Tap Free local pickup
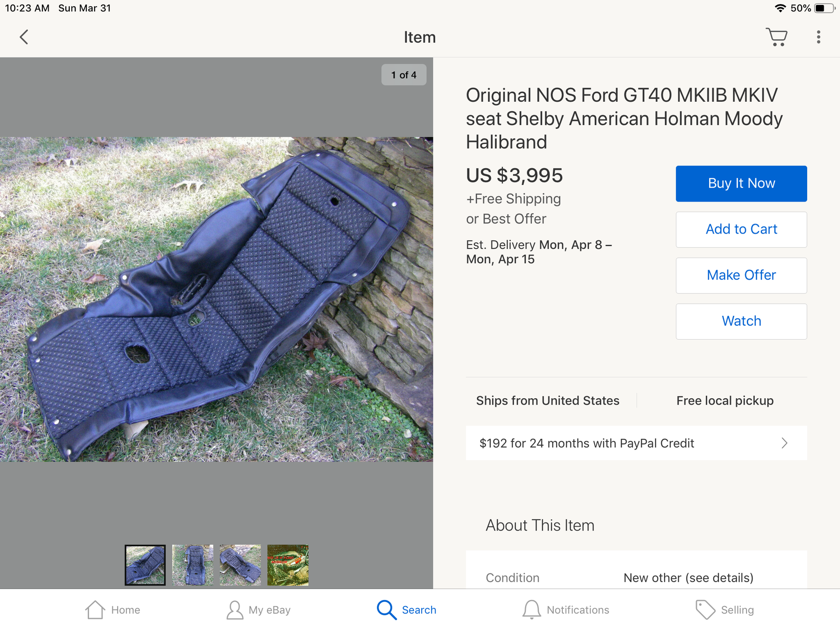The height and width of the screenshot is (630, 840). [725, 400]
